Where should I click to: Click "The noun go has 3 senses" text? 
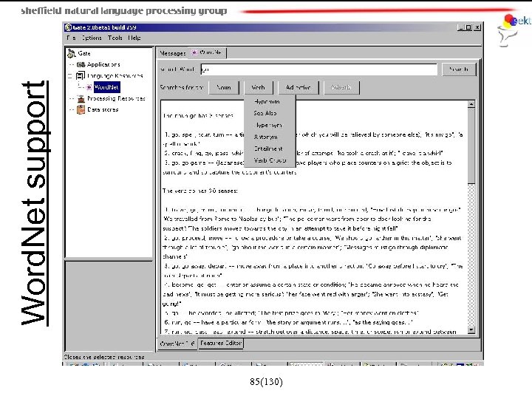tap(198, 116)
